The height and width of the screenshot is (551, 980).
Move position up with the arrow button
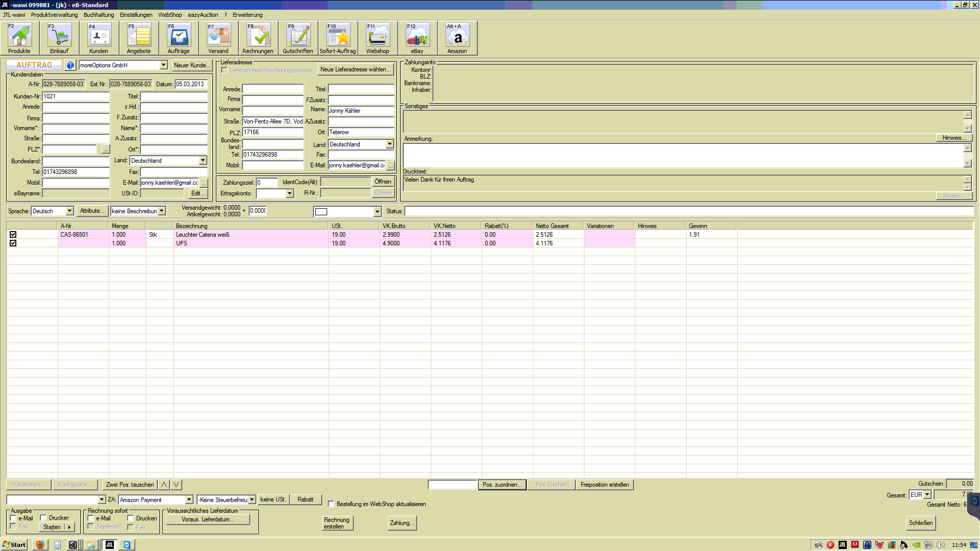click(x=164, y=485)
